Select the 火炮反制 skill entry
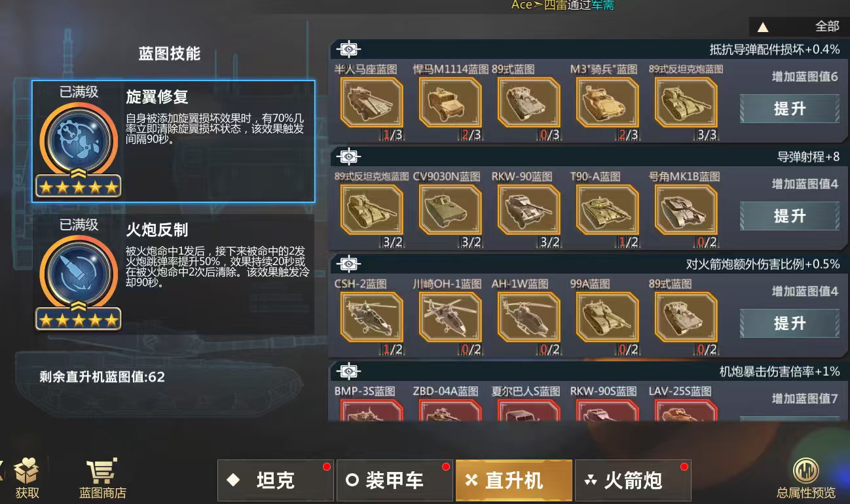Image resolution: width=850 pixels, height=504 pixels. [x=174, y=274]
